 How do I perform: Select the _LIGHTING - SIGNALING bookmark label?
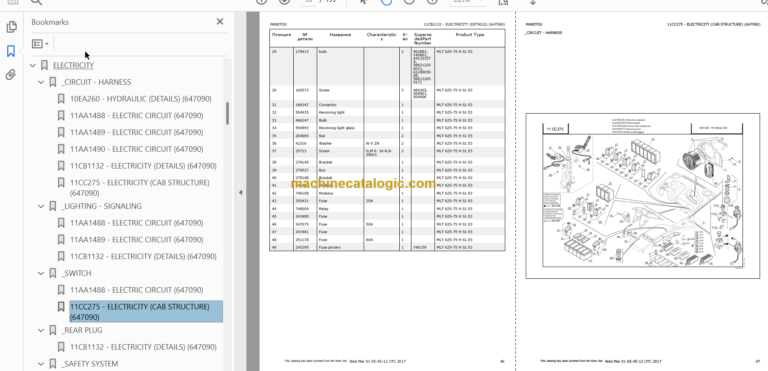point(102,206)
